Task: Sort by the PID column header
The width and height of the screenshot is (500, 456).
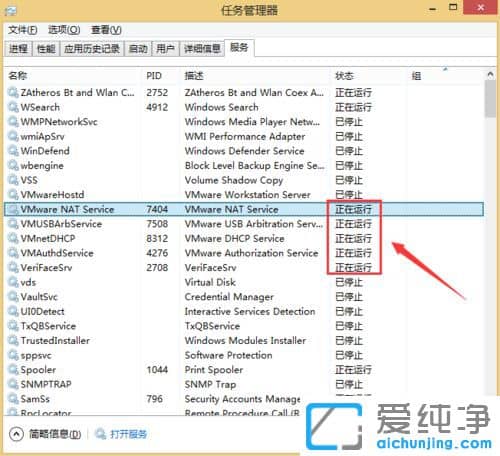Action: pos(154,76)
